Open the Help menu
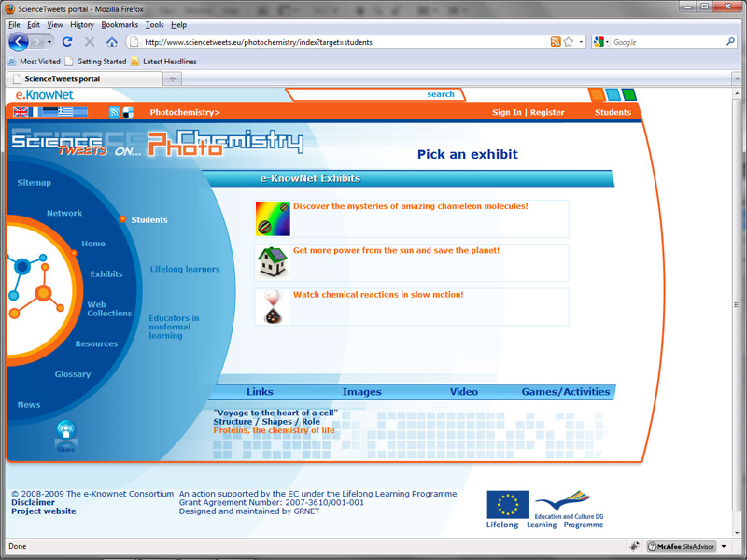The height and width of the screenshot is (560, 747). tap(178, 25)
